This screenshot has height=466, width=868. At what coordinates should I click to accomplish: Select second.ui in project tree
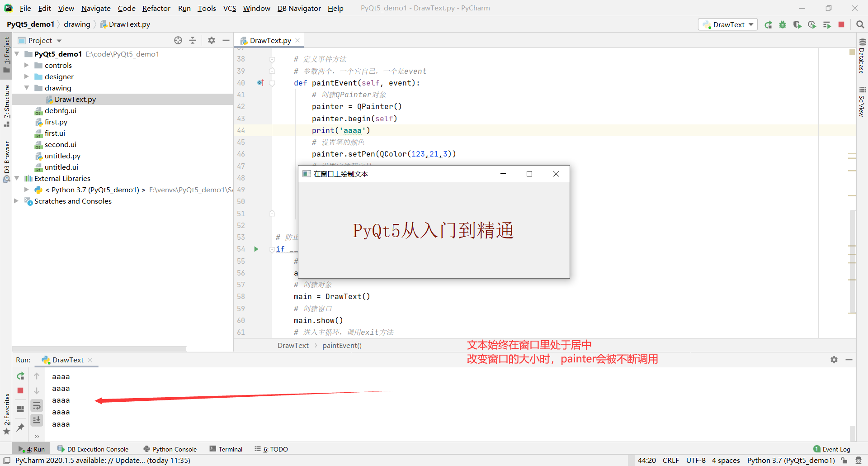point(60,144)
